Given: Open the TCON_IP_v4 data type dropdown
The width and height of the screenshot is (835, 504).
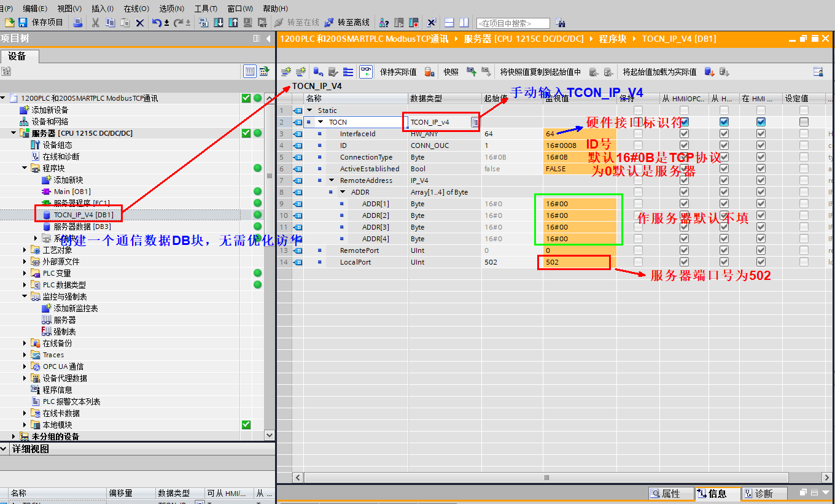Looking at the screenshot, I should point(475,122).
